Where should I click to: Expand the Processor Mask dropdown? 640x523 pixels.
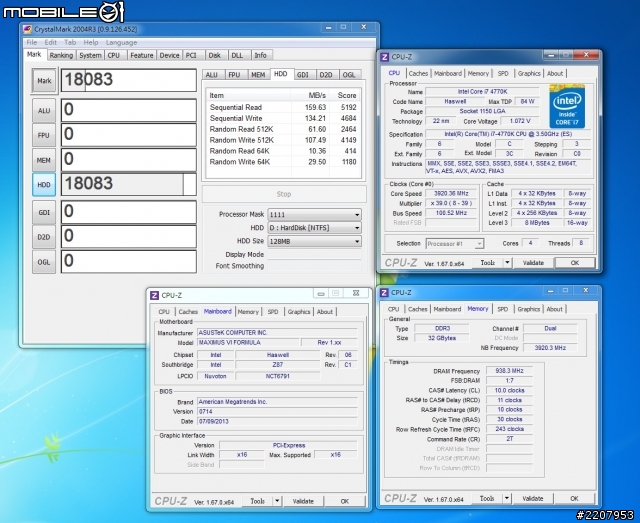[357, 215]
